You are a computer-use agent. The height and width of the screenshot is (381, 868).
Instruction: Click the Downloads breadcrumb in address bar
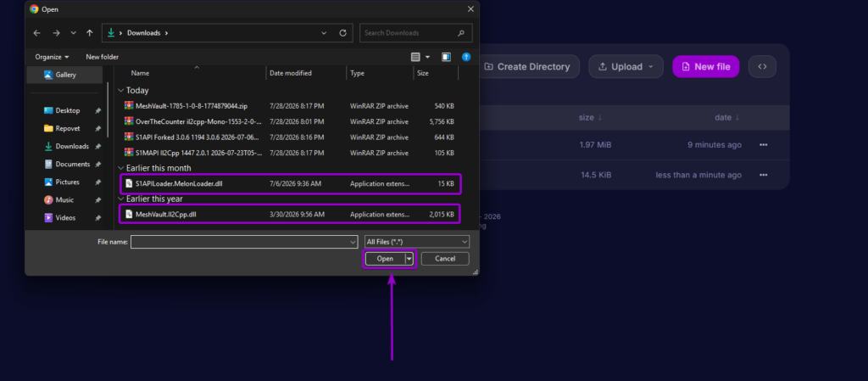pyautogui.click(x=143, y=33)
